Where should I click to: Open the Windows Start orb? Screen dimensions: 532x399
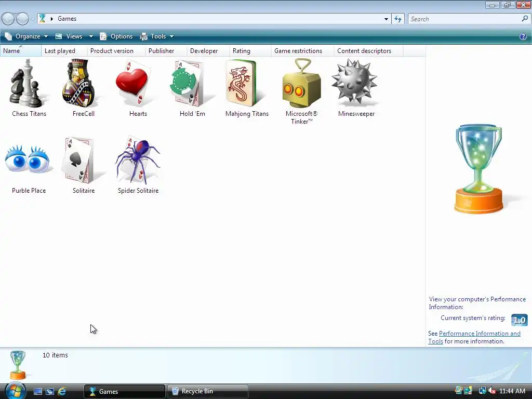pos(15,391)
